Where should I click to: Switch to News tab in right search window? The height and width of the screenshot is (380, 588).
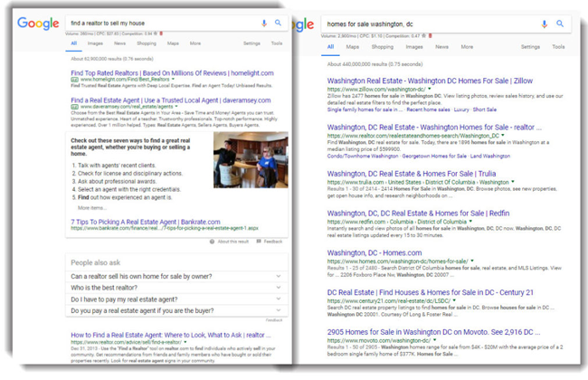tap(441, 47)
